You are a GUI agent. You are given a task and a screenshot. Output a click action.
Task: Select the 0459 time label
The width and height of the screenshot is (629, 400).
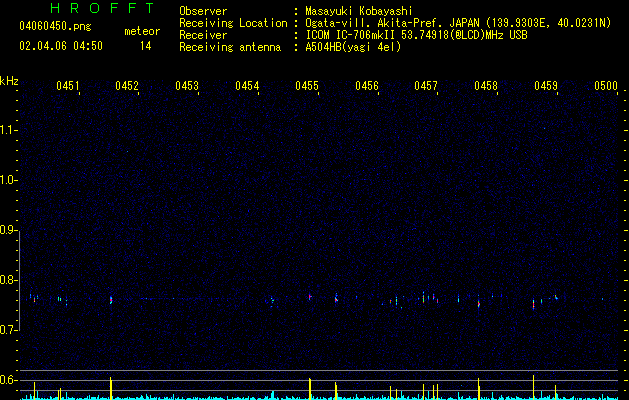546,86
